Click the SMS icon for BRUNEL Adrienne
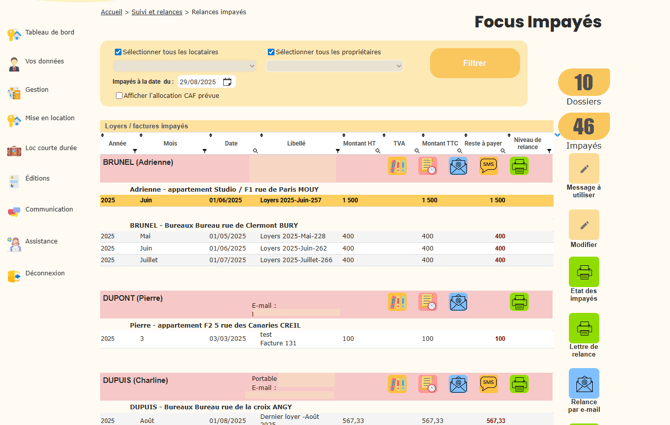670x425 pixels. tap(488, 166)
